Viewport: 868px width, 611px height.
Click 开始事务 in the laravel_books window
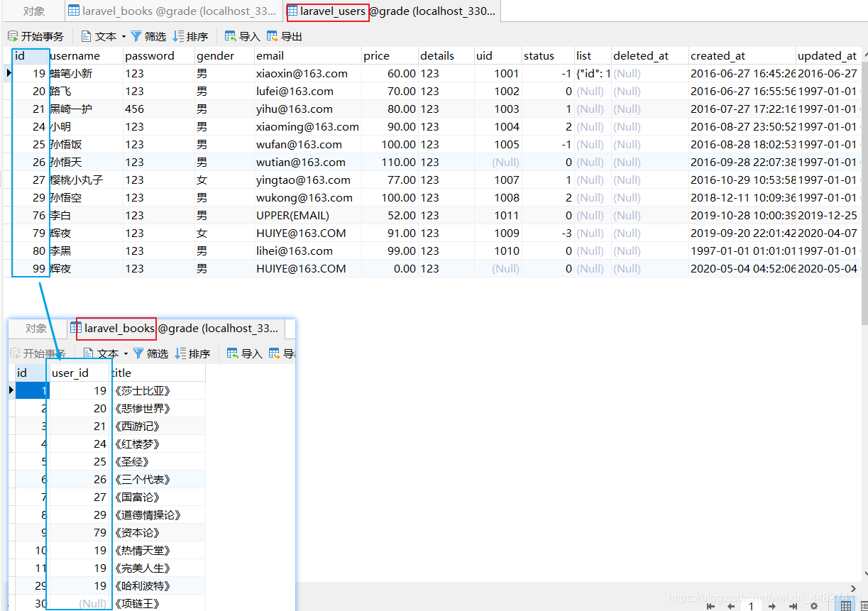38,353
